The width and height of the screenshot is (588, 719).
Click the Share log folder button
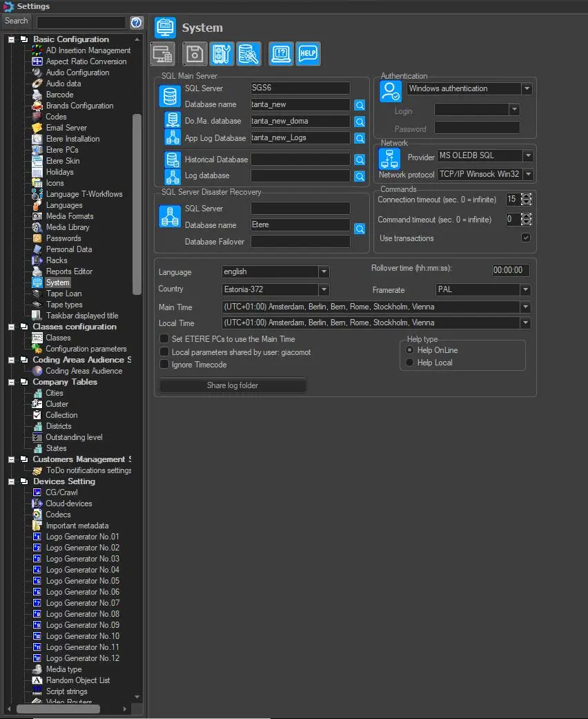[x=233, y=385]
